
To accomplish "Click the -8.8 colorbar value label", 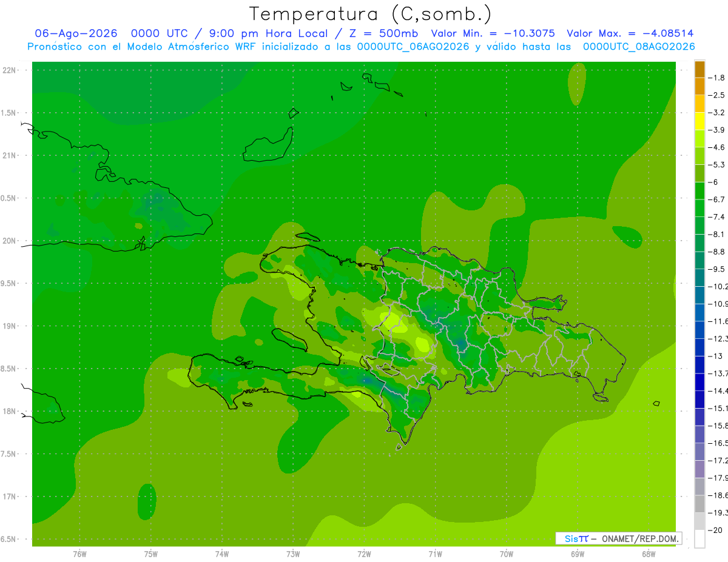I will [717, 252].
